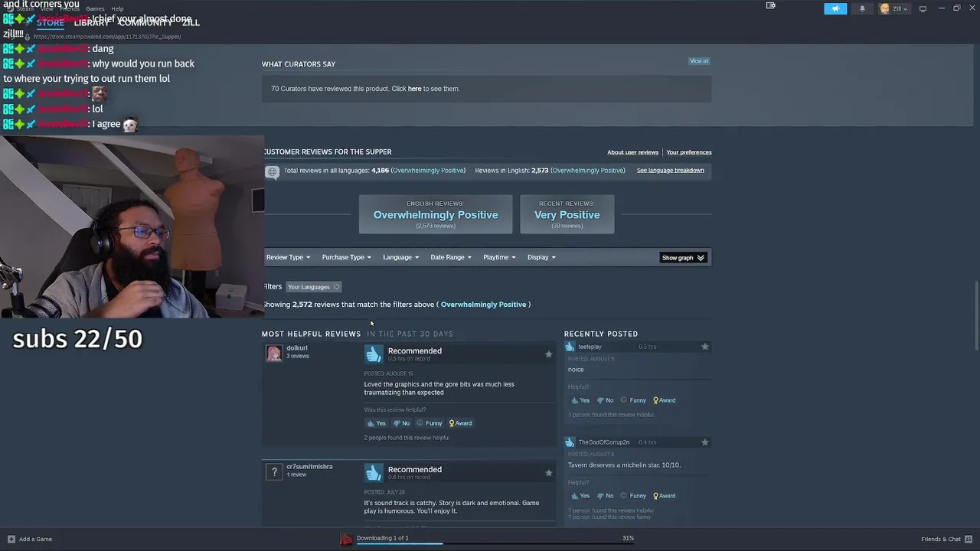Award teefsplay's review
The height and width of the screenshot is (551, 980).
[x=664, y=400]
